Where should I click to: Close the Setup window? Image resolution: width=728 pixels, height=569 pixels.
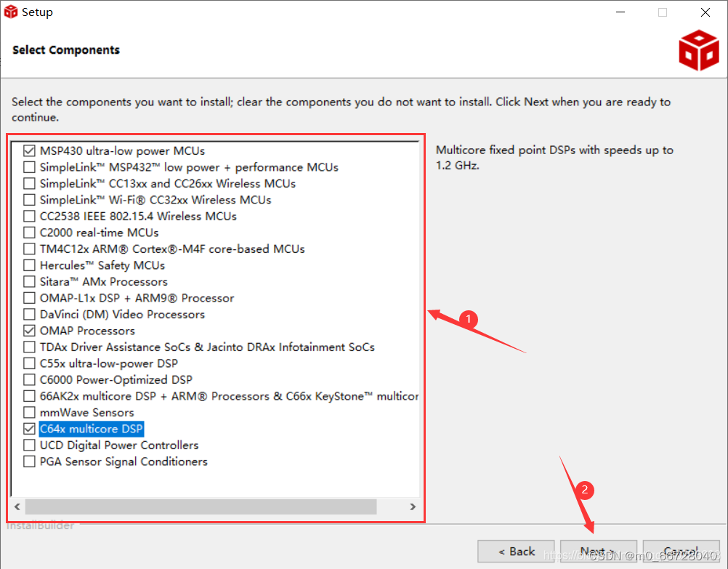click(x=705, y=12)
